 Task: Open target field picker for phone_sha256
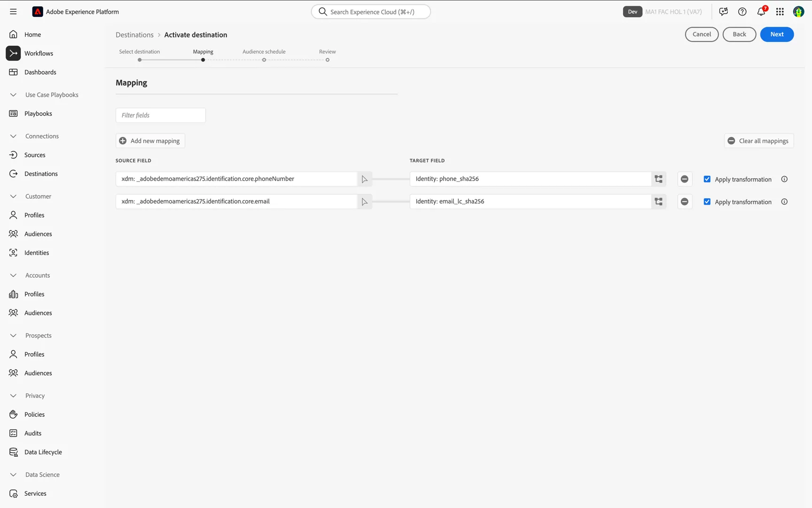click(659, 179)
